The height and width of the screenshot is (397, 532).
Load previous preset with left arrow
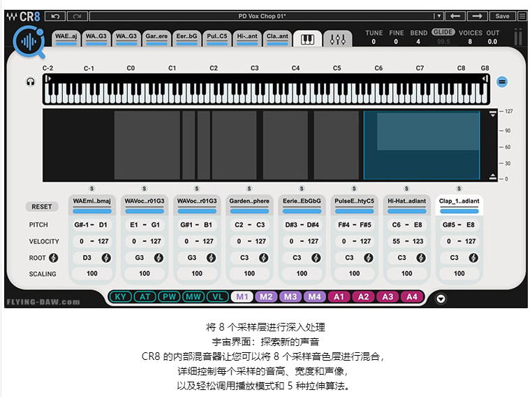click(455, 16)
